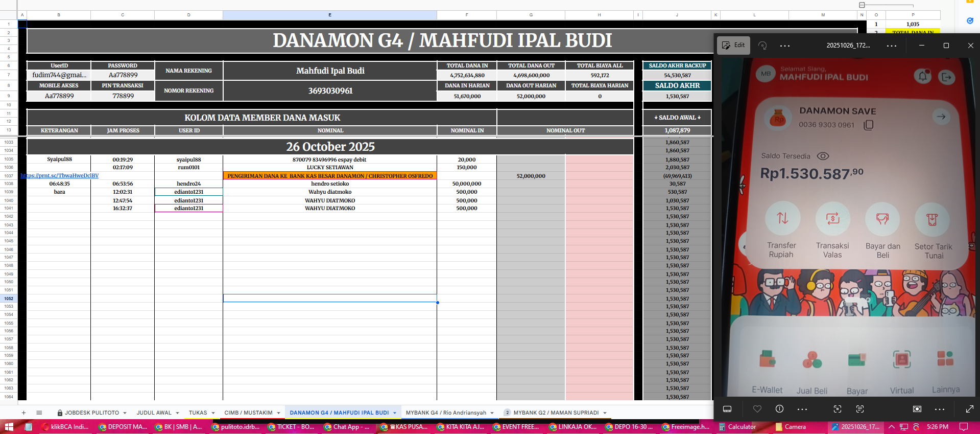This screenshot has width=980, height=434.
Task: Click the zoom-out minus box above sheet
Action: pyautogui.click(x=862, y=5)
